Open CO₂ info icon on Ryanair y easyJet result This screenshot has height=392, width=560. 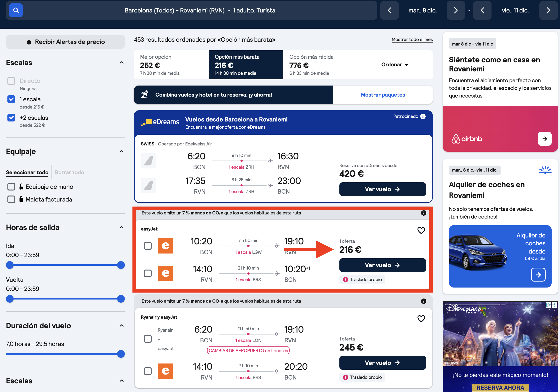coord(423,301)
